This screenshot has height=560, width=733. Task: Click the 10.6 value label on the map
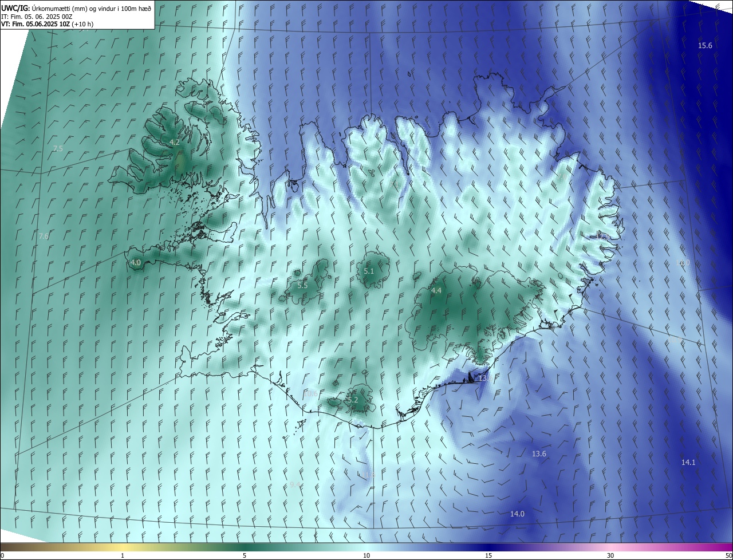310,394
